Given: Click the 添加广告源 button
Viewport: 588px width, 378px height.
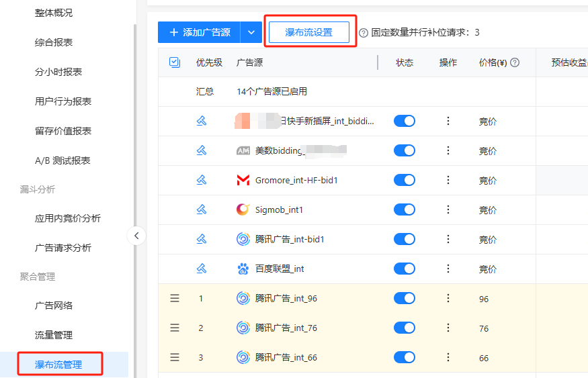Looking at the screenshot, I should click(199, 32).
